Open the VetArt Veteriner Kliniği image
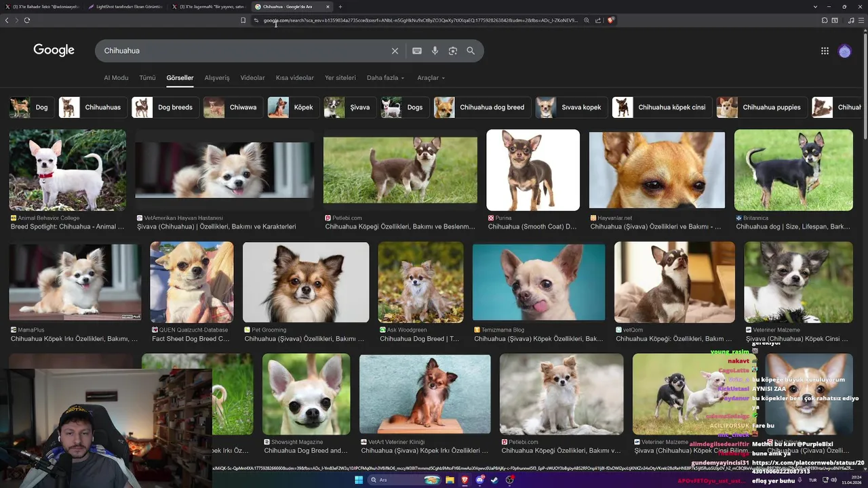This screenshot has height=488, width=868. tap(425, 394)
